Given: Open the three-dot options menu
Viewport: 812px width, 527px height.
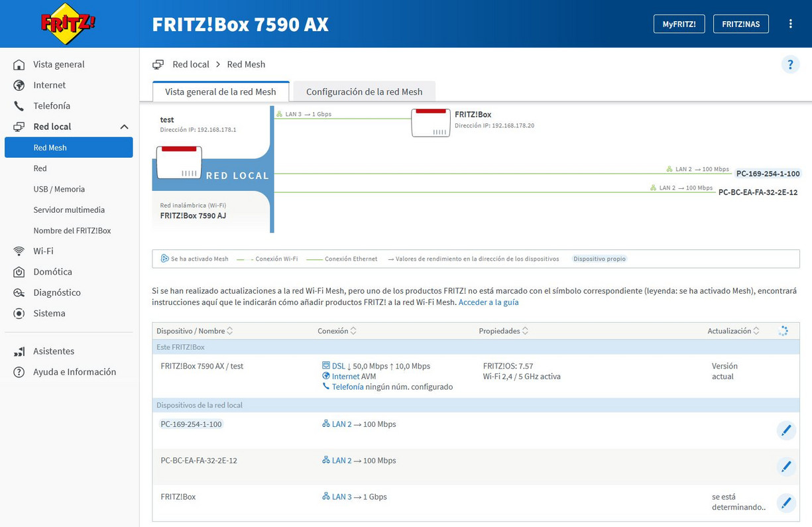Looking at the screenshot, I should point(791,24).
